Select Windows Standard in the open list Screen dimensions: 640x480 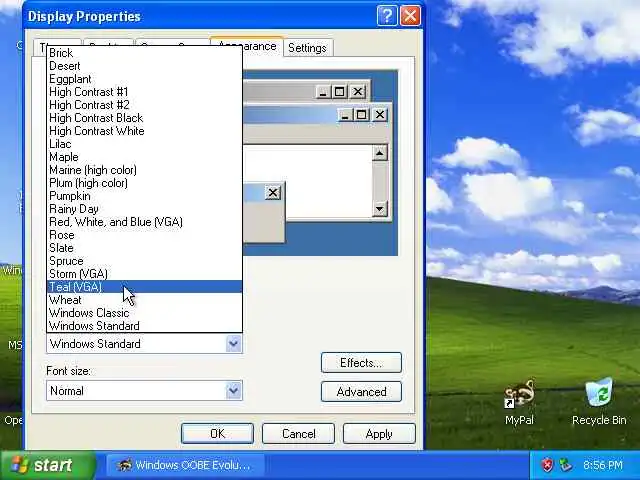click(x=144, y=326)
